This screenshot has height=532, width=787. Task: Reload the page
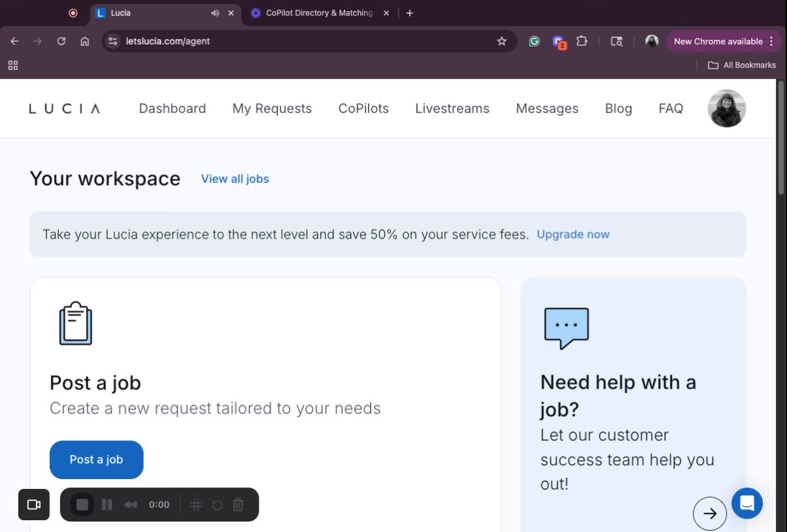click(x=61, y=41)
